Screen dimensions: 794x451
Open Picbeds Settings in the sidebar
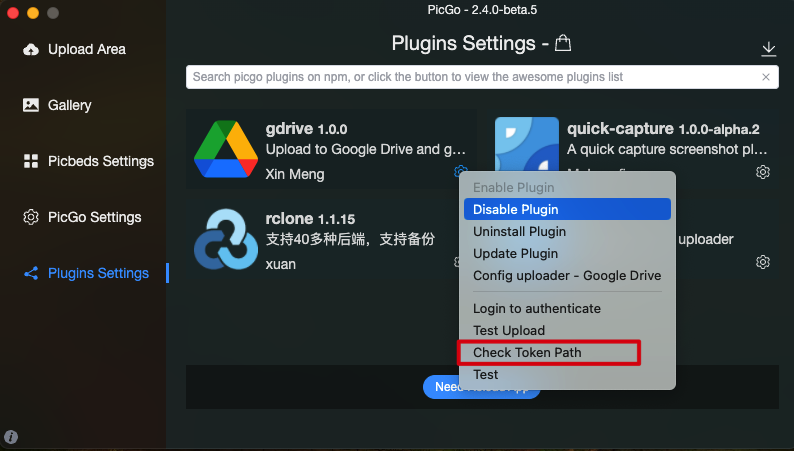click(x=100, y=161)
